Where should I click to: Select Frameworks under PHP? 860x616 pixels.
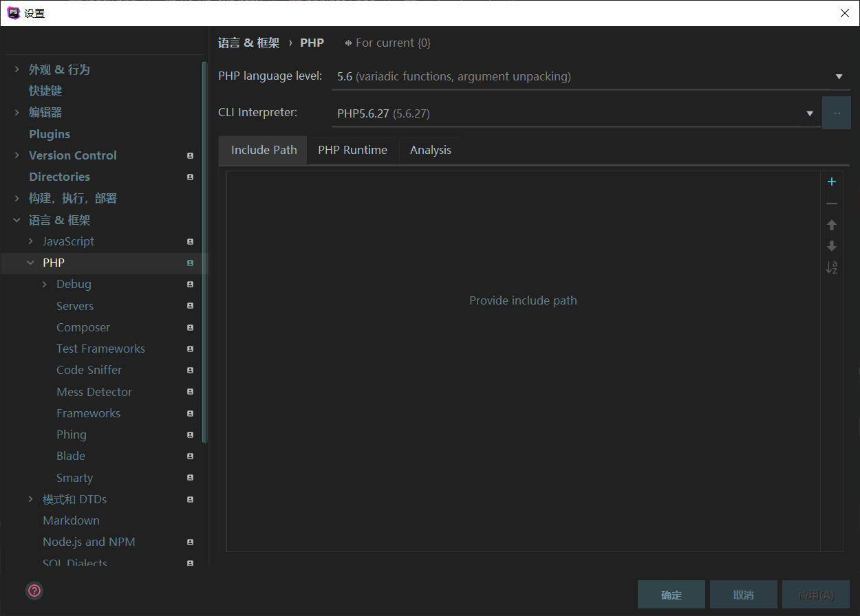point(88,413)
